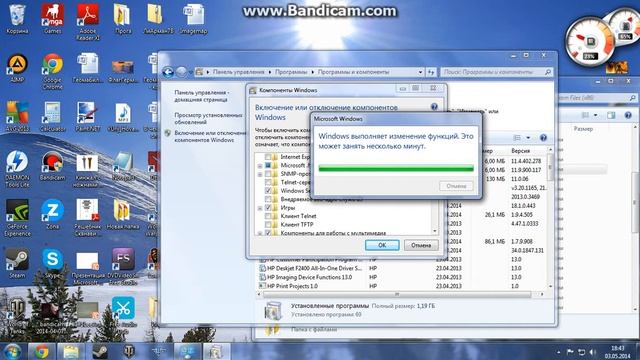Toggle the Игры component checkbox
640x360 pixels.
(268, 208)
